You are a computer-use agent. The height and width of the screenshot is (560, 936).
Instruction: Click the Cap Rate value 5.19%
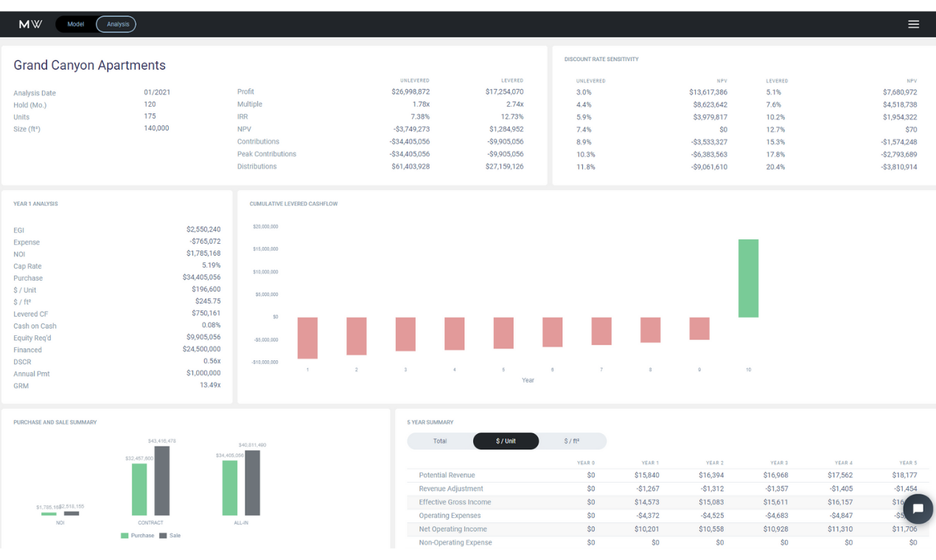(x=212, y=265)
